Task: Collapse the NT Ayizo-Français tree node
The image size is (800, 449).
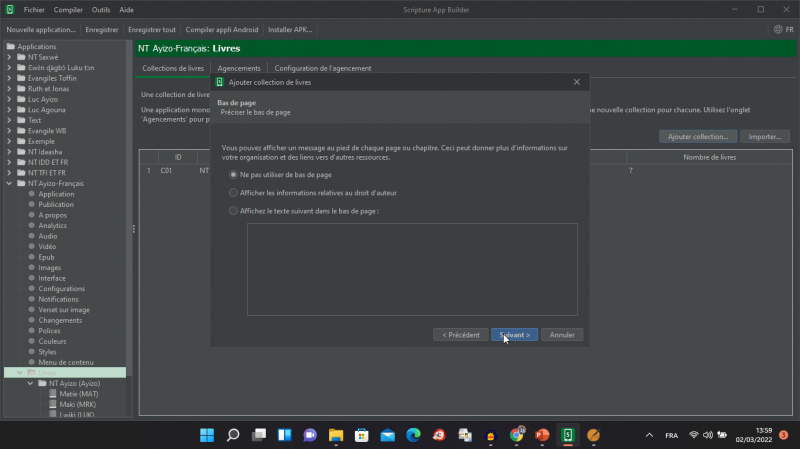Action: point(9,184)
